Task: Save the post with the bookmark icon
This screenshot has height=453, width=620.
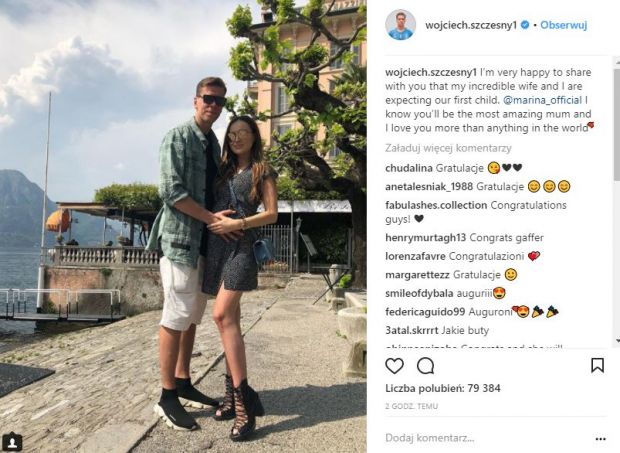Action: [597, 365]
